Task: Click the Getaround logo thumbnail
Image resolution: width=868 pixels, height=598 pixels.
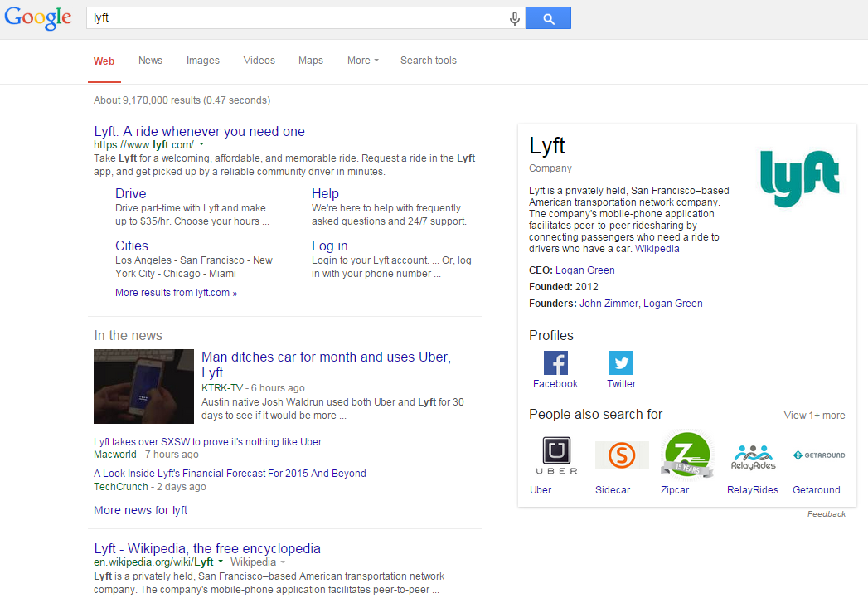Action: [817, 455]
